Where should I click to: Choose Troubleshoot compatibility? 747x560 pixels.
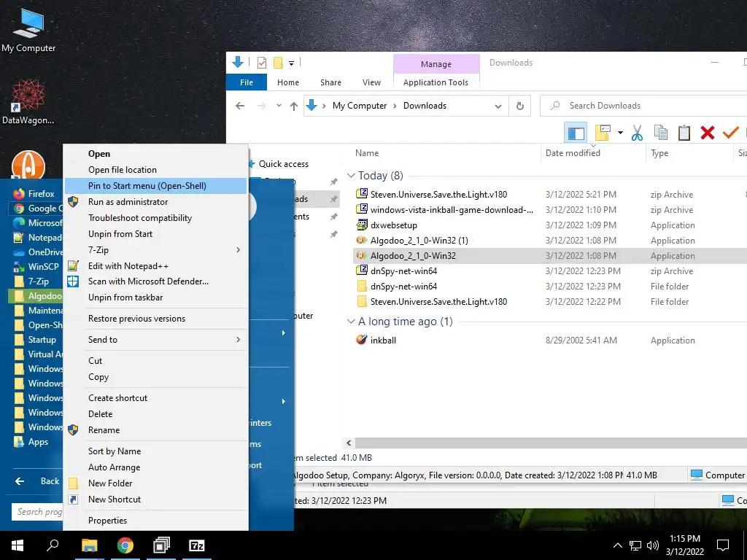click(155, 218)
